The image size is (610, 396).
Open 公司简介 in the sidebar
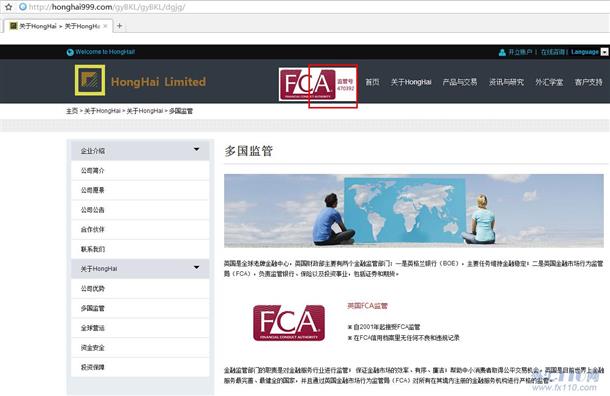[140, 170]
